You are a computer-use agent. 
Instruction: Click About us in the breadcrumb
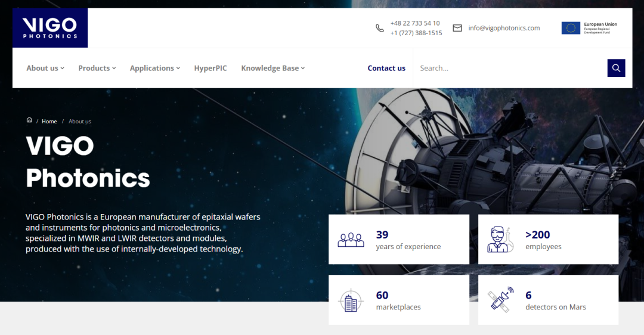80,122
